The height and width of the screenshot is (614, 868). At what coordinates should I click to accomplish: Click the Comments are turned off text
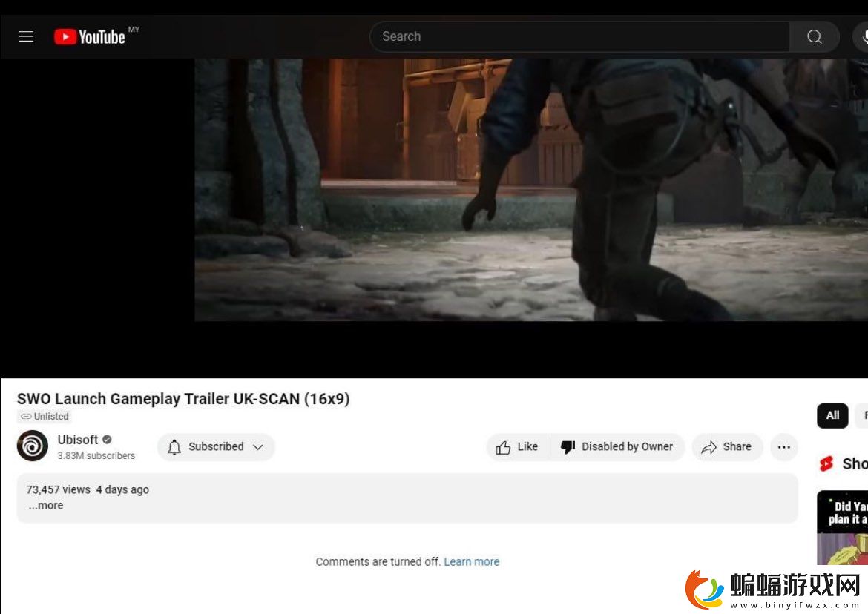378,562
